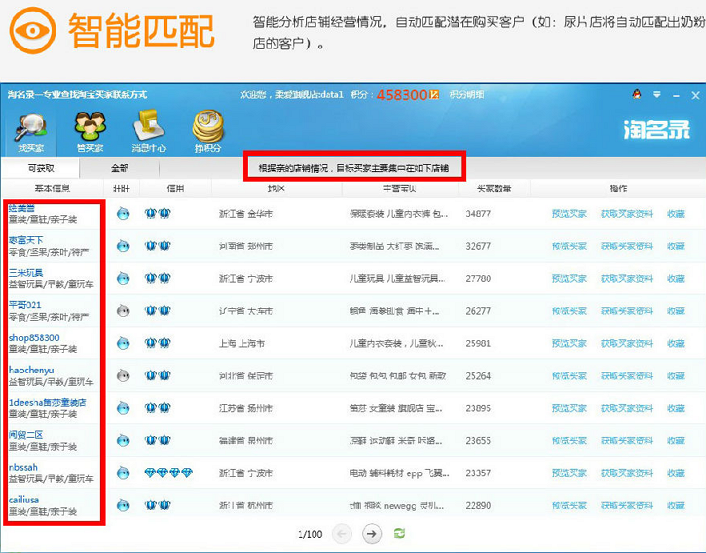Click the 458300 points value
Screen dimensions: 706x553
(x=402, y=95)
